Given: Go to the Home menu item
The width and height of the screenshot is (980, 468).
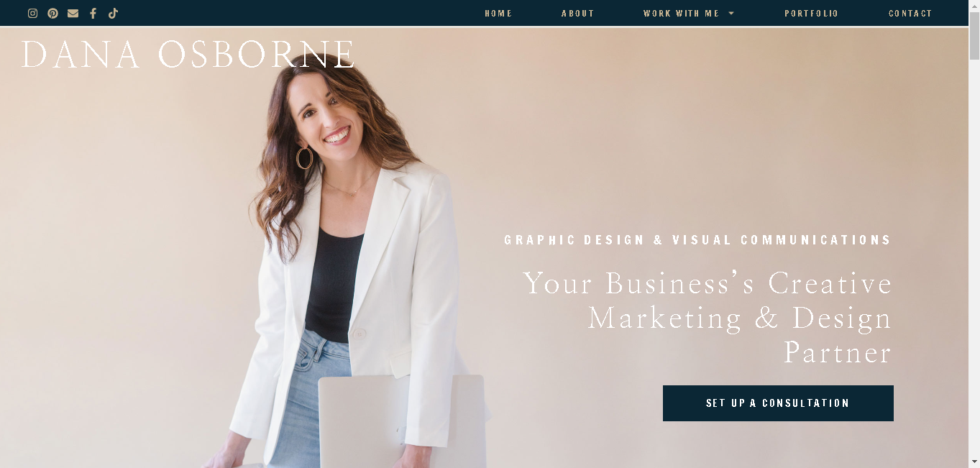Looking at the screenshot, I should tap(498, 14).
